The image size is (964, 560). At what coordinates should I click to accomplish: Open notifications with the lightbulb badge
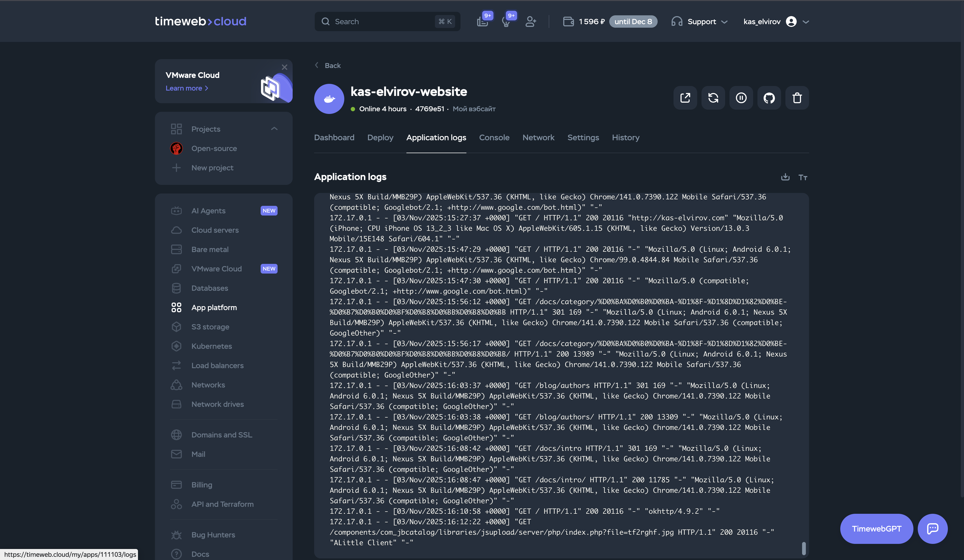tap(507, 21)
